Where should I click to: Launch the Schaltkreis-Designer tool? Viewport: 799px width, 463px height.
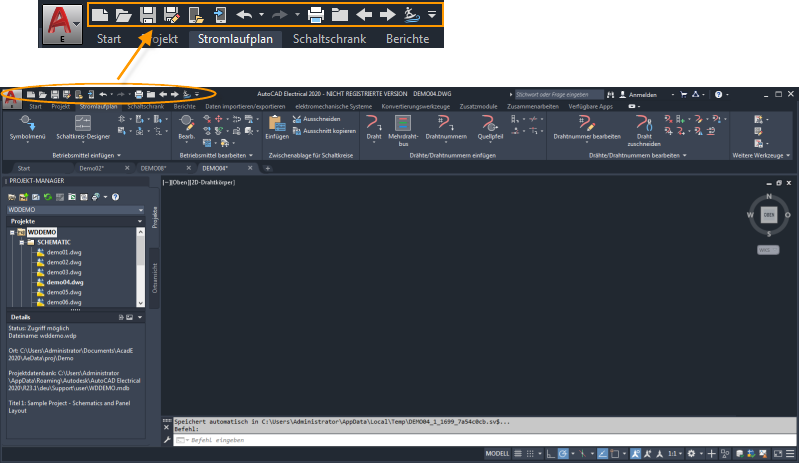point(83,124)
